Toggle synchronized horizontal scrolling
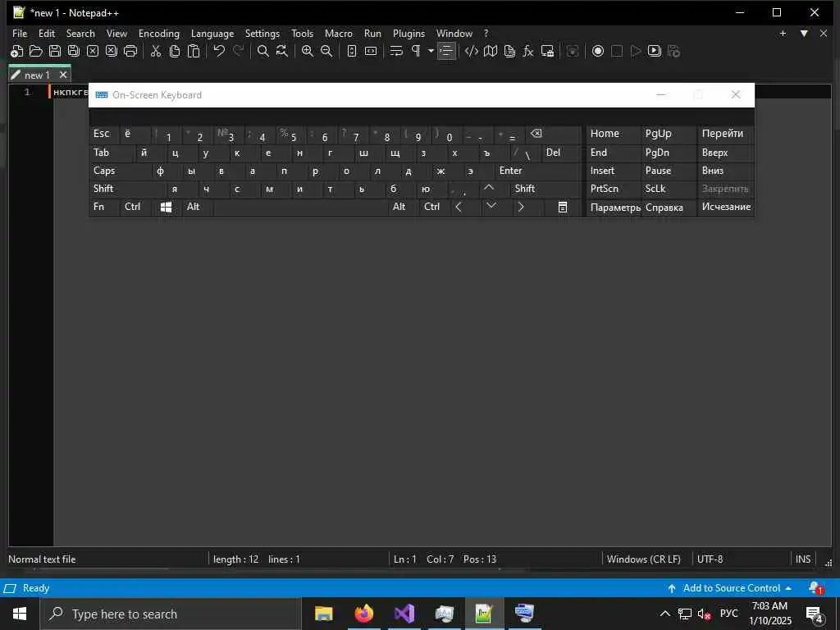The width and height of the screenshot is (840, 630). click(x=371, y=52)
